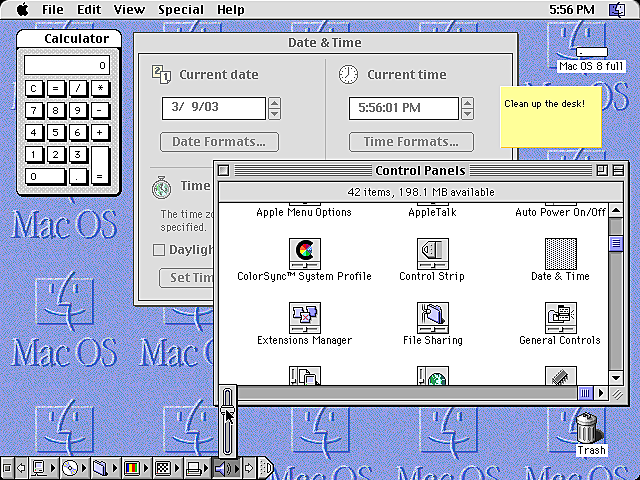
Task: Collapse the Control Panels window with the windowshade box
Action: pyautogui.click(x=618, y=170)
